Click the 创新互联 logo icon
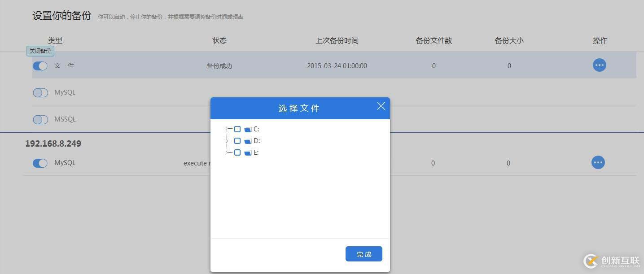Image resolution: width=644 pixels, height=274 pixels. pos(591,260)
